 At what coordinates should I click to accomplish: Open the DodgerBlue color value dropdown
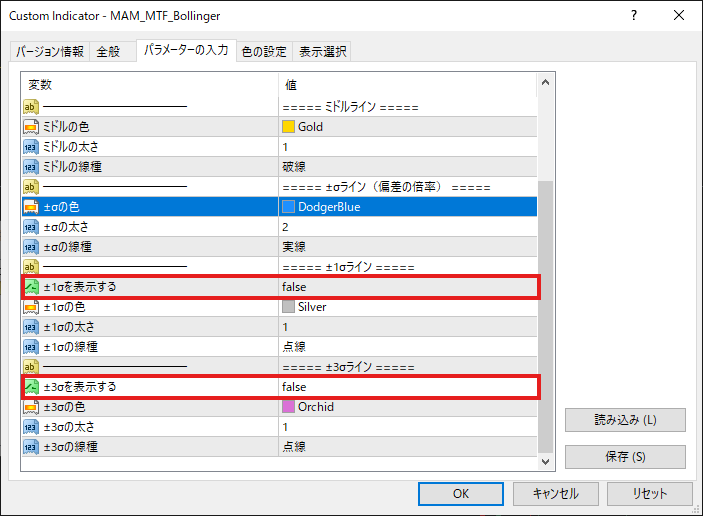pyautogui.click(x=408, y=207)
